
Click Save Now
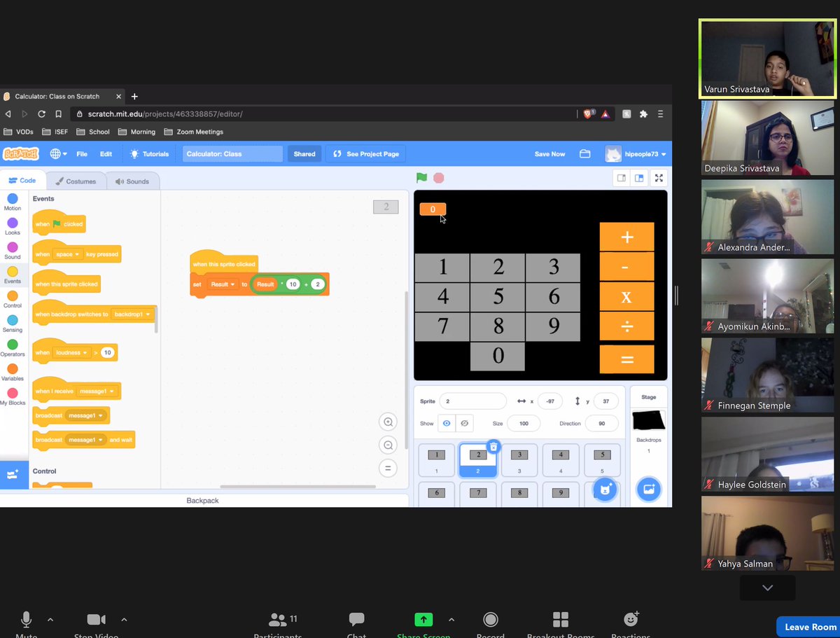(x=549, y=153)
